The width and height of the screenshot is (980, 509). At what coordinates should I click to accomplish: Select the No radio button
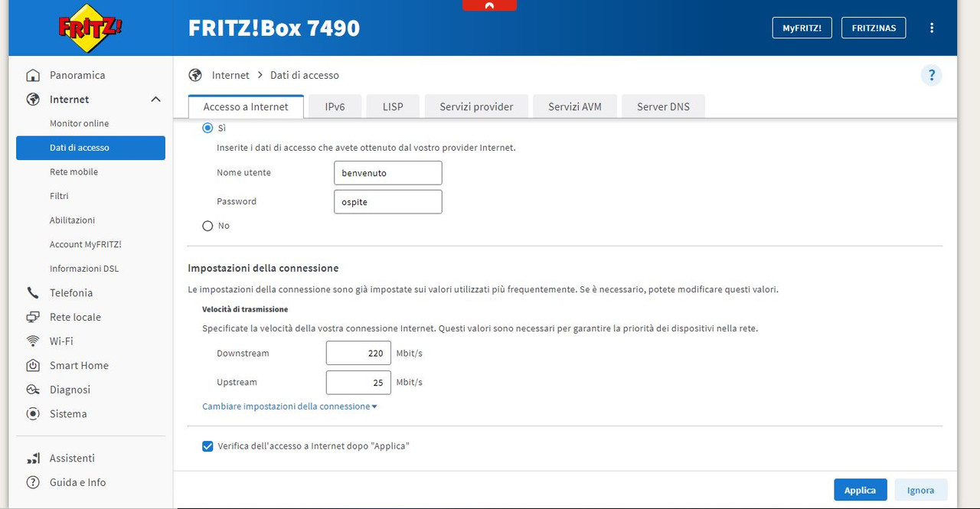tap(207, 226)
